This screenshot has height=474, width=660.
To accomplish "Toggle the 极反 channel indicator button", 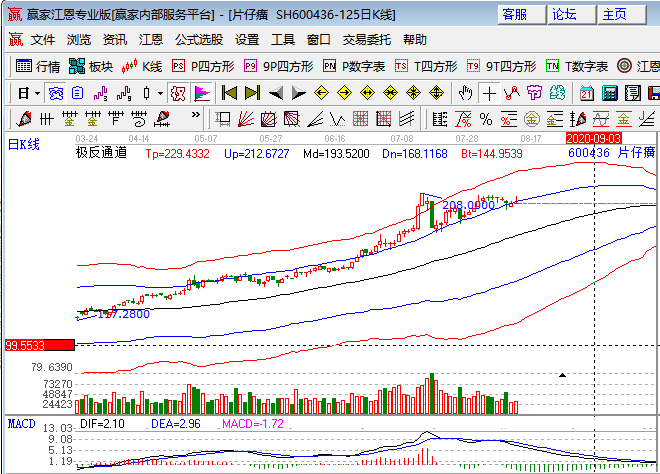I will [x=178, y=93].
